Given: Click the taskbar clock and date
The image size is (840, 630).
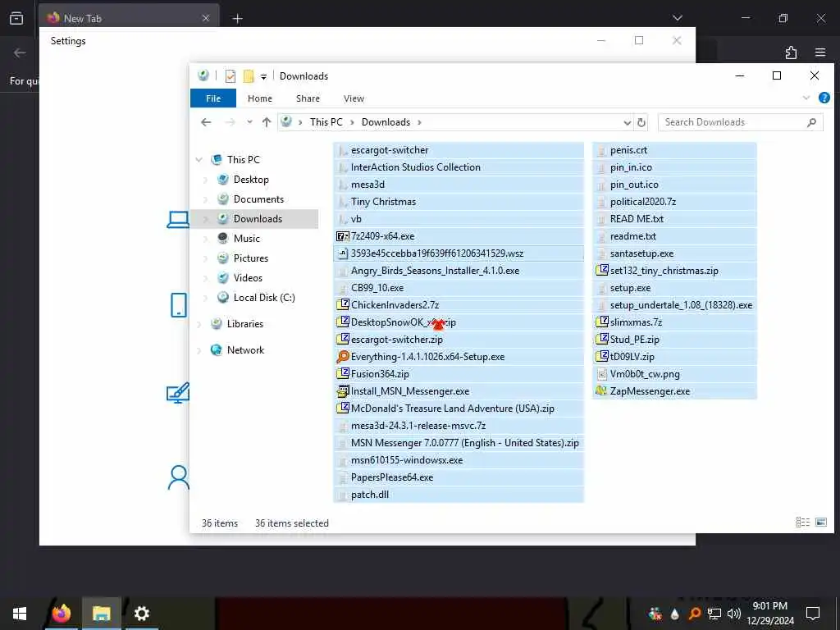Looking at the screenshot, I should [x=769, y=614].
